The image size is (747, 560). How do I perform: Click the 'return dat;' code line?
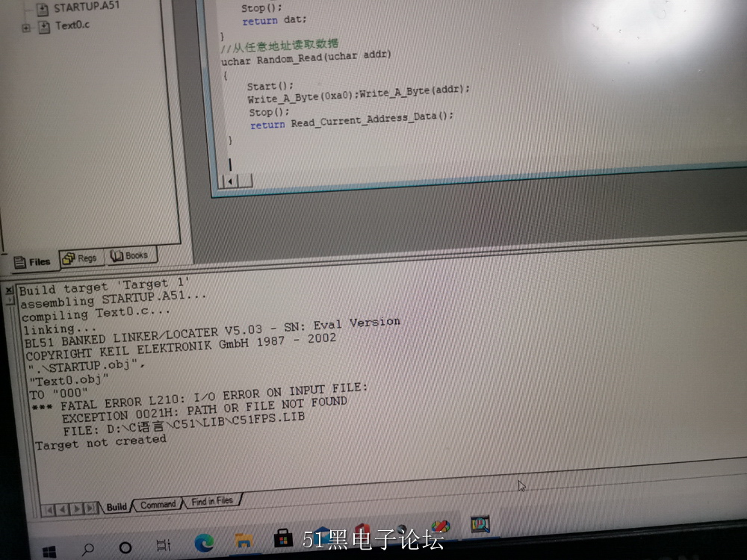tap(274, 20)
